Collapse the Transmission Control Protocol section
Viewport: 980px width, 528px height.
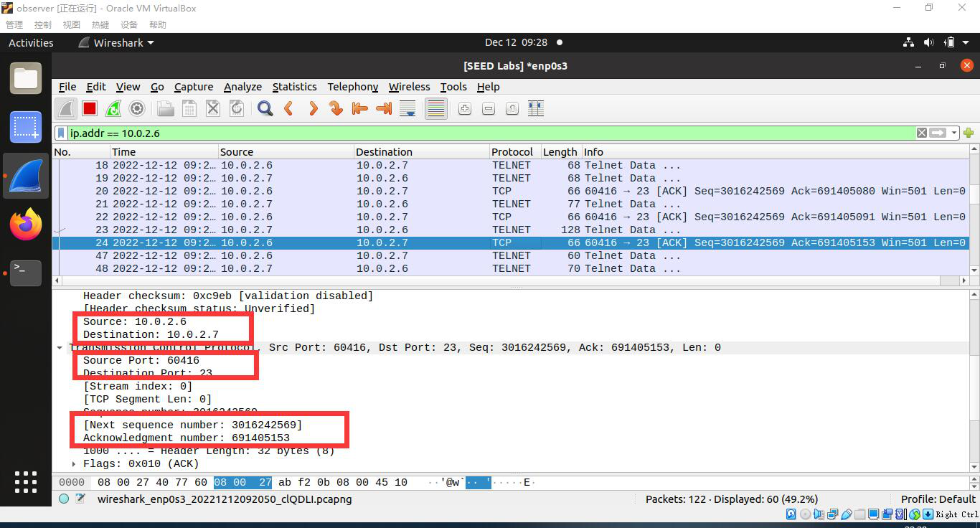60,347
